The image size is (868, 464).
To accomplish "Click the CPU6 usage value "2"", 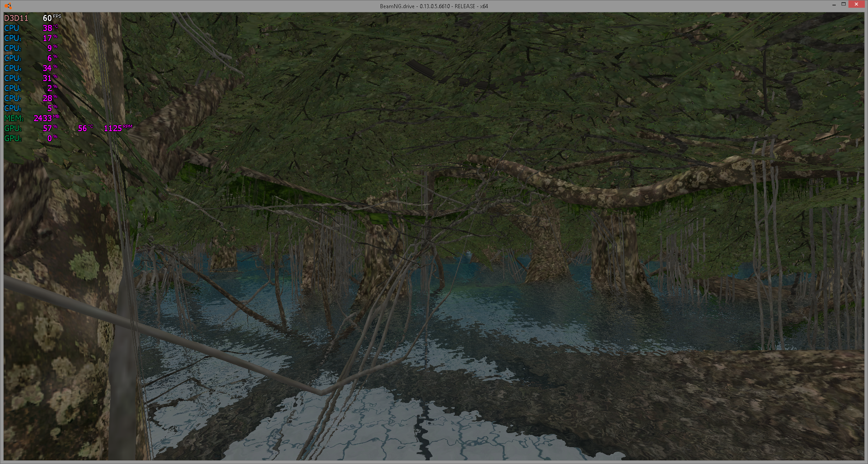I will (x=50, y=88).
